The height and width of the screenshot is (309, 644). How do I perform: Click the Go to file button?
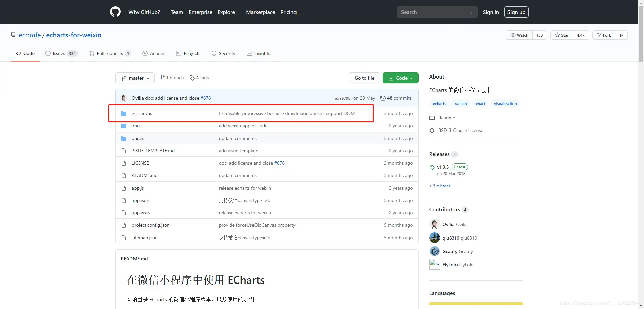[x=364, y=78]
